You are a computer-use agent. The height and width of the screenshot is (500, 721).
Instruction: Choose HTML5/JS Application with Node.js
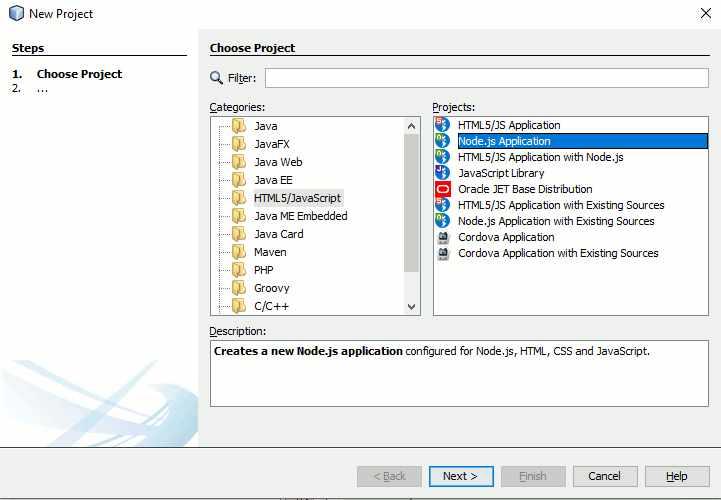pyautogui.click(x=541, y=157)
